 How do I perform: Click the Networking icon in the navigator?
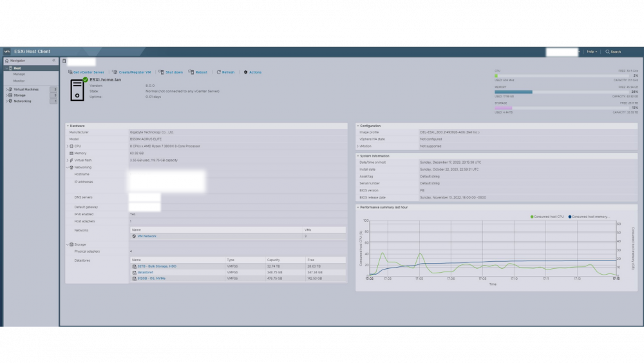11,101
